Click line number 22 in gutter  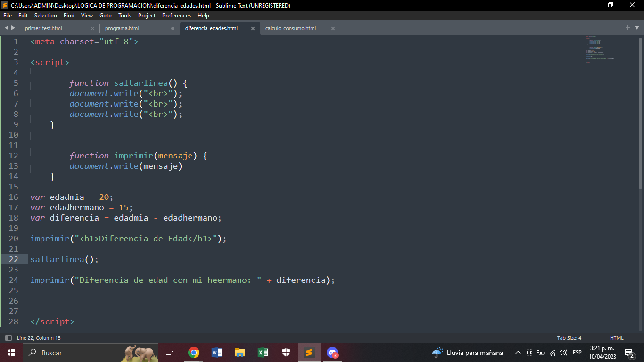pyautogui.click(x=13, y=259)
